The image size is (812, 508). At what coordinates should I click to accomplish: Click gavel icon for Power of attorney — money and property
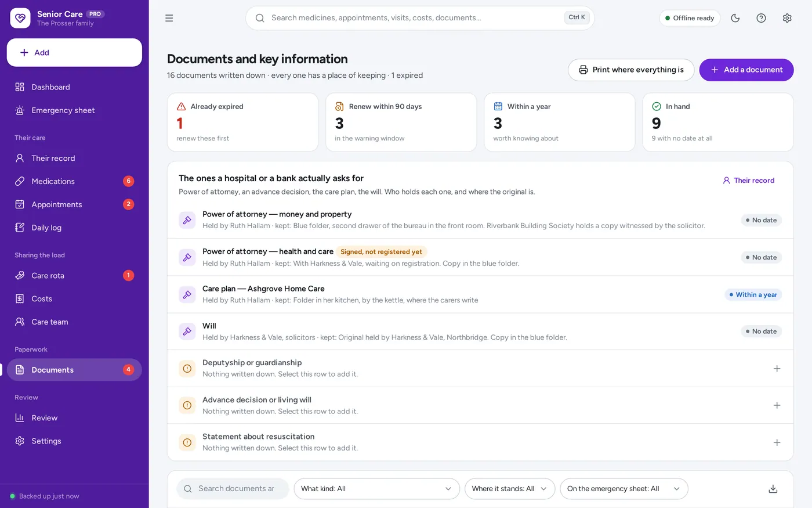[x=187, y=220]
